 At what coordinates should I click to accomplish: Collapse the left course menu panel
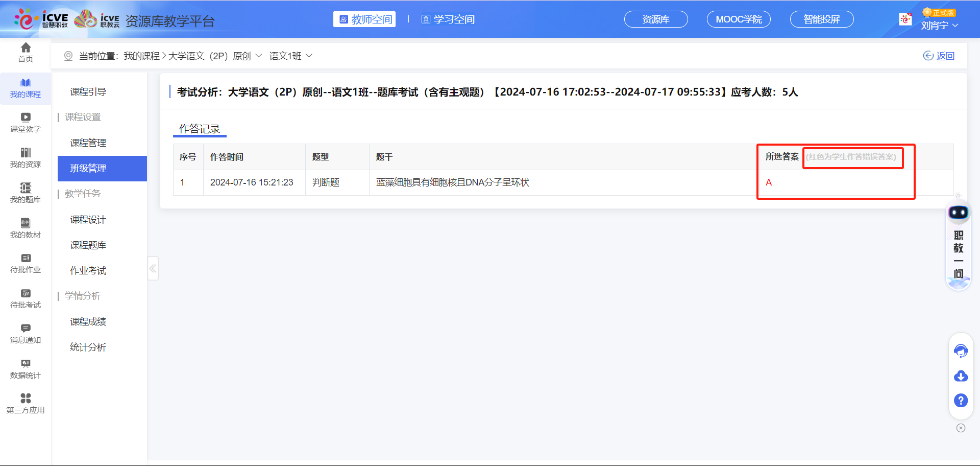click(x=153, y=268)
